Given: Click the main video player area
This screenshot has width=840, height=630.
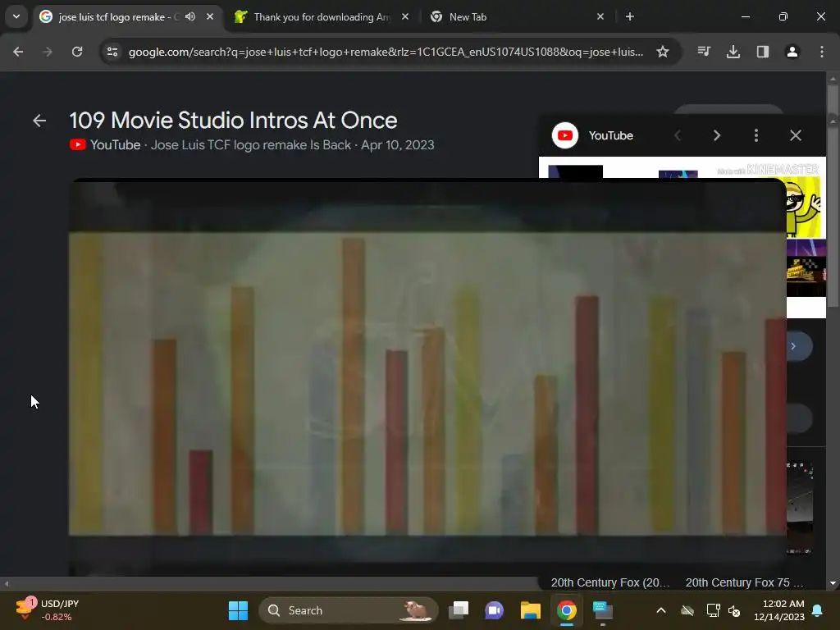Looking at the screenshot, I should click(427, 377).
